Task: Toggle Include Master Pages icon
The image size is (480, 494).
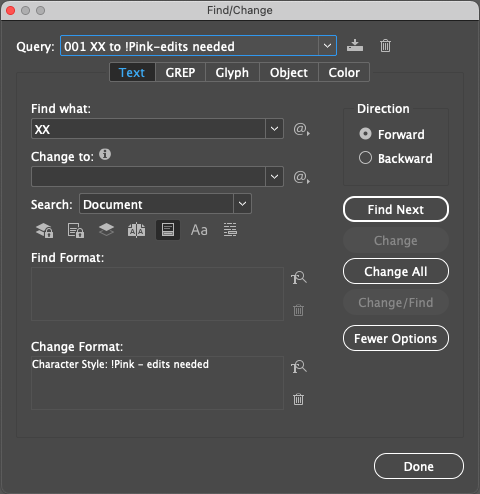Action: coord(137,230)
